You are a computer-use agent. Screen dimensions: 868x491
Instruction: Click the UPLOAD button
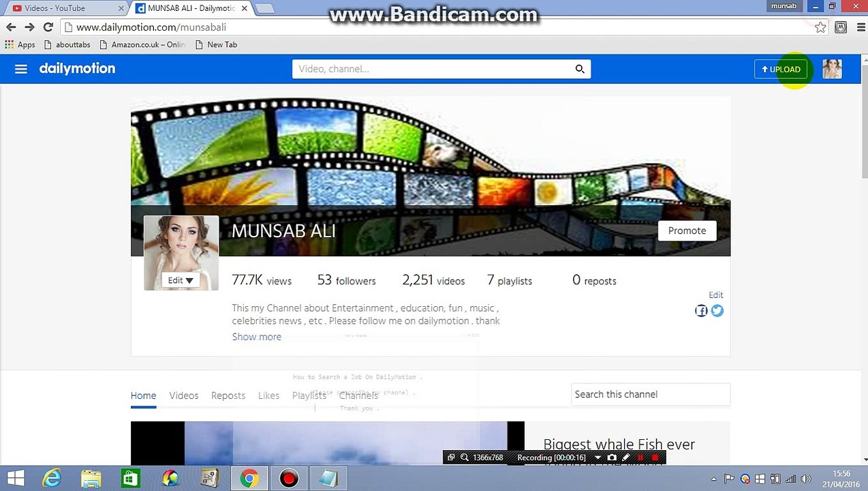pyautogui.click(x=781, y=69)
